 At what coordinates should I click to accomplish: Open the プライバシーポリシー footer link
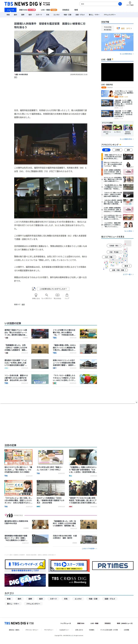(32, 630)
